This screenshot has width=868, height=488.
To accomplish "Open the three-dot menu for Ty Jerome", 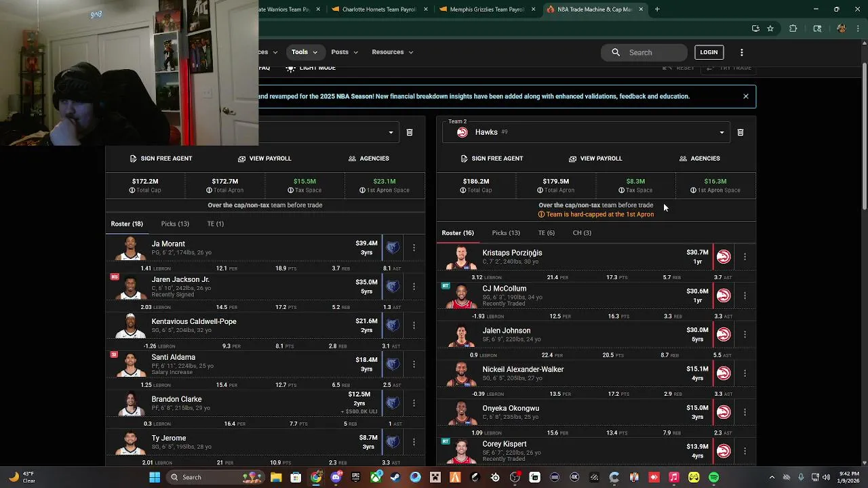I will (414, 442).
